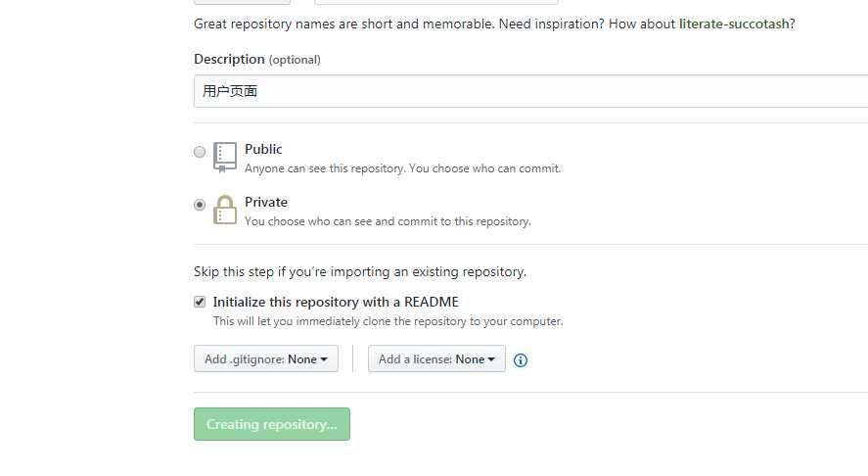Screen dimensions: 868x476
Task: Click the public repository book icon
Action: (225, 158)
